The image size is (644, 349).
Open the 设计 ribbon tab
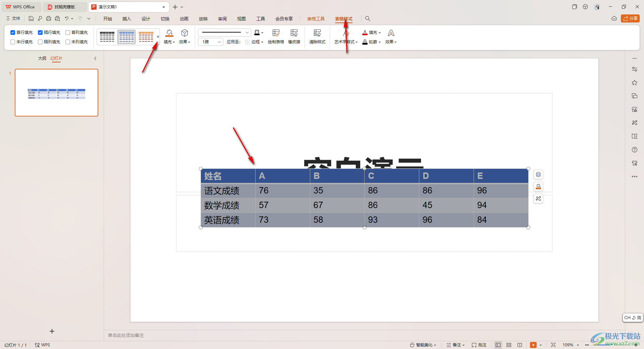(x=146, y=19)
